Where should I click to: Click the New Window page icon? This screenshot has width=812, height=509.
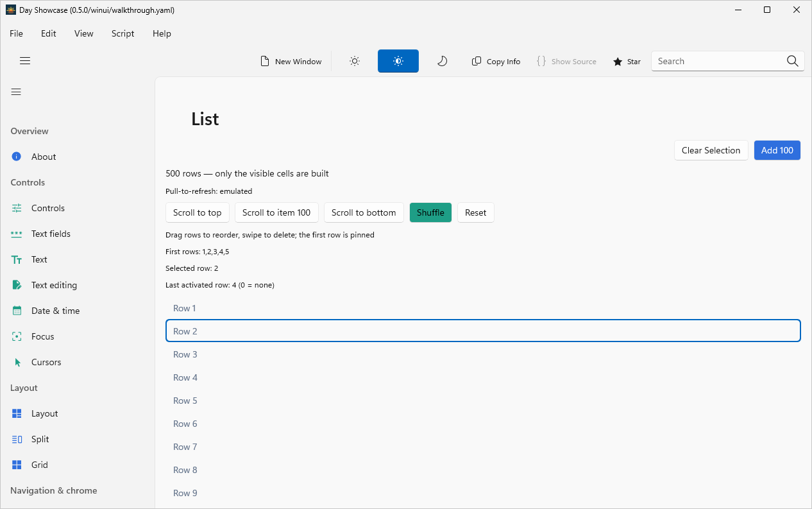[265, 61]
